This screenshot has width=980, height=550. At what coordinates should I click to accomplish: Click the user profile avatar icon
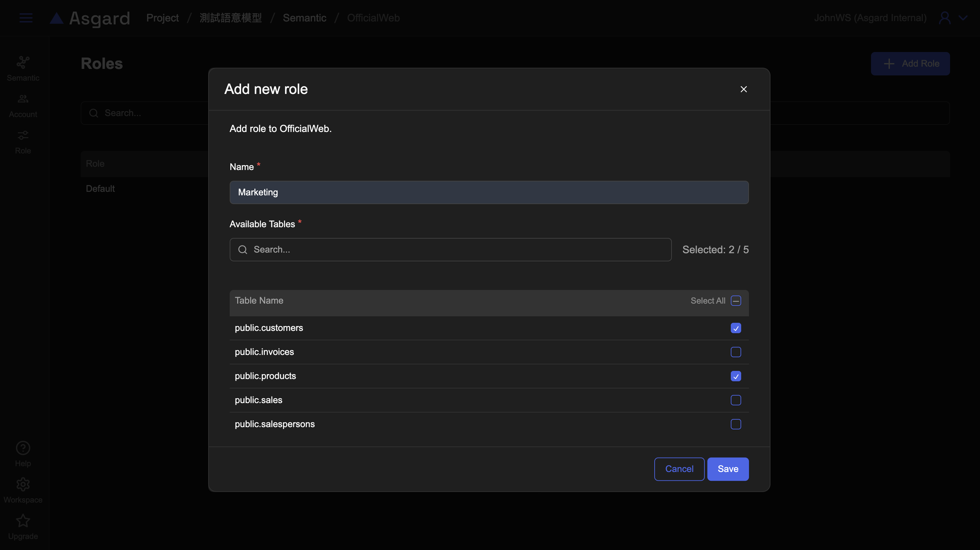945,18
